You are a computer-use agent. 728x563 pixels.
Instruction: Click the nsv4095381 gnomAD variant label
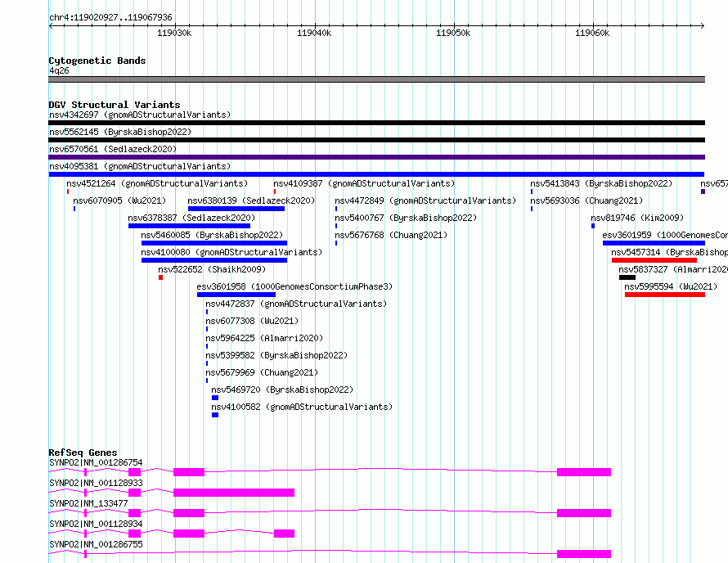pos(140,166)
